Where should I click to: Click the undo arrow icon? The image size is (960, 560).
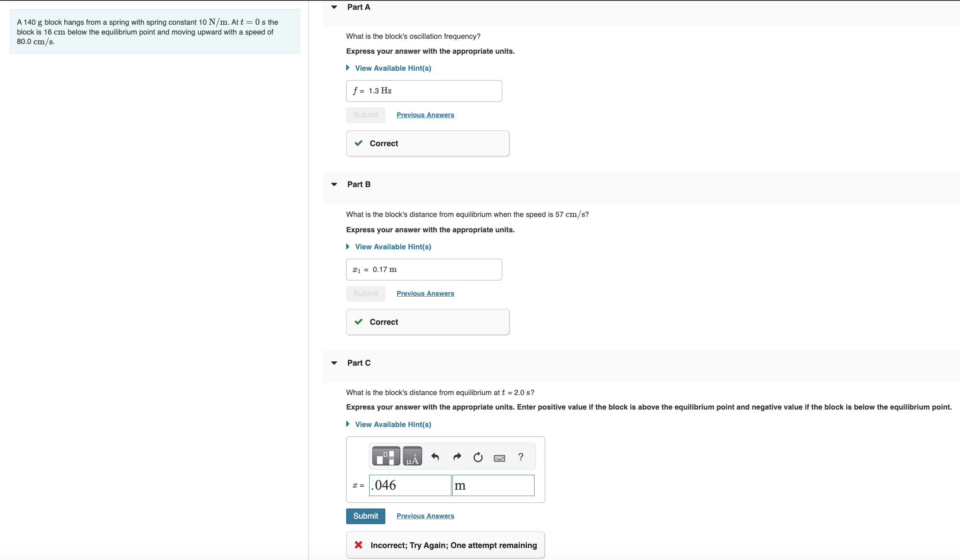(x=435, y=457)
